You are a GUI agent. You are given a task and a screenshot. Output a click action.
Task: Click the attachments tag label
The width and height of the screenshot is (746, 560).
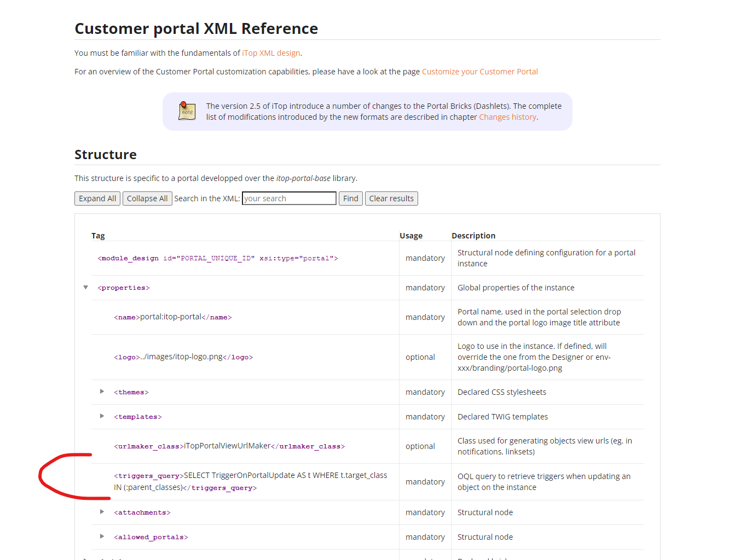pos(142,512)
